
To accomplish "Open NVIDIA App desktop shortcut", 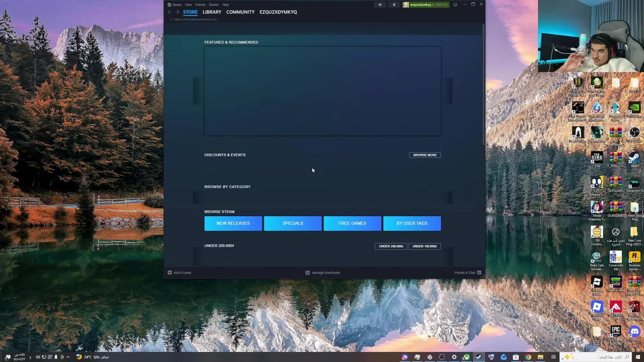I will [x=634, y=110].
